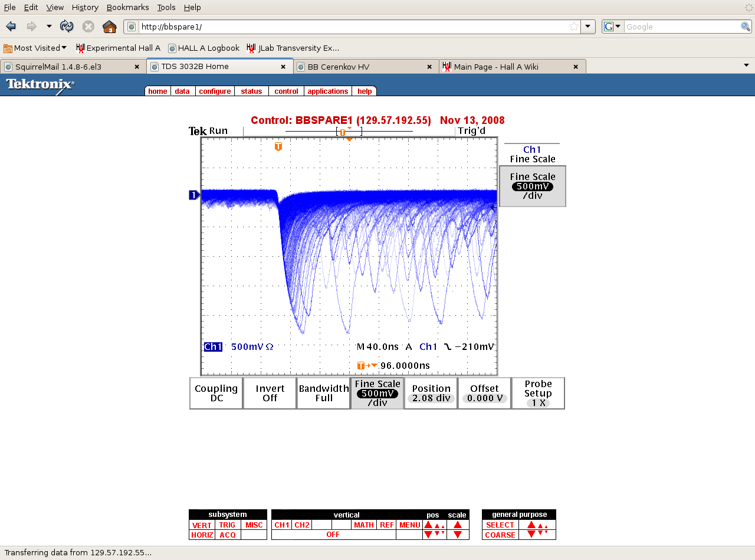Click the orange trigger position T marker
Viewport: 755px width, 560px height.
(278, 146)
